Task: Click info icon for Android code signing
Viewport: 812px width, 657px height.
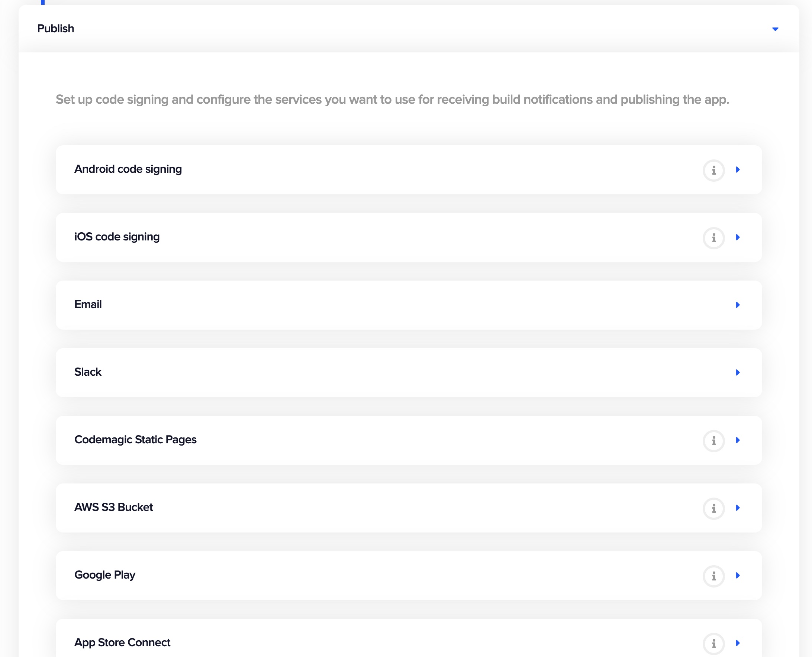Action: (x=713, y=170)
